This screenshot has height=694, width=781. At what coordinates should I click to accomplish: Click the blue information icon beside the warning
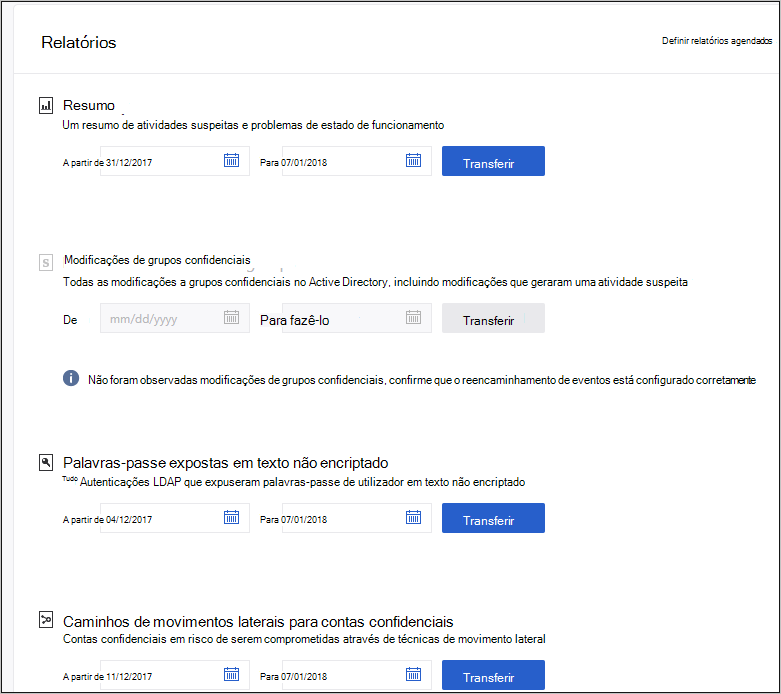[71, 378]
